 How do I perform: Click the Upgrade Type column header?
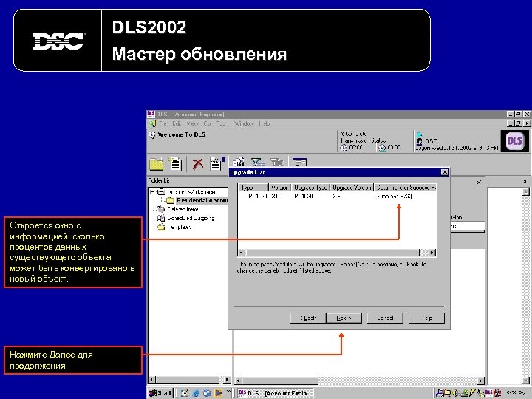point(311,188)
